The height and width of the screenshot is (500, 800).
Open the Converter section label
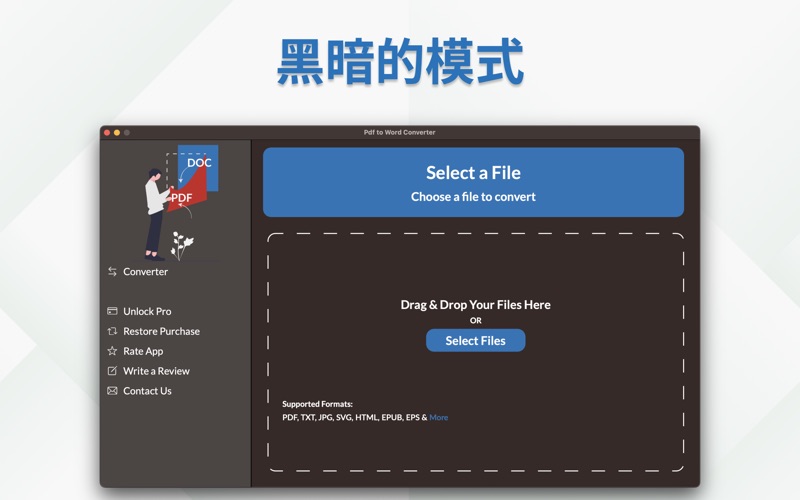click(145, 272)
